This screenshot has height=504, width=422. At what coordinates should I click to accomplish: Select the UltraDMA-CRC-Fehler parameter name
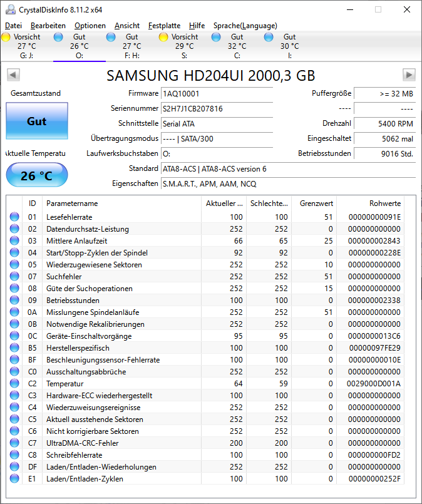click(x=82, y=443)
